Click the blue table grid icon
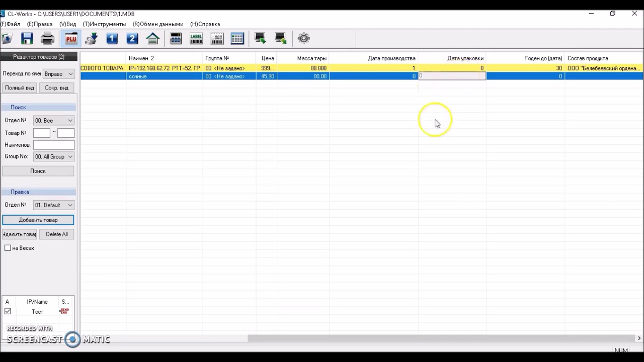 [x=237, y=38]
